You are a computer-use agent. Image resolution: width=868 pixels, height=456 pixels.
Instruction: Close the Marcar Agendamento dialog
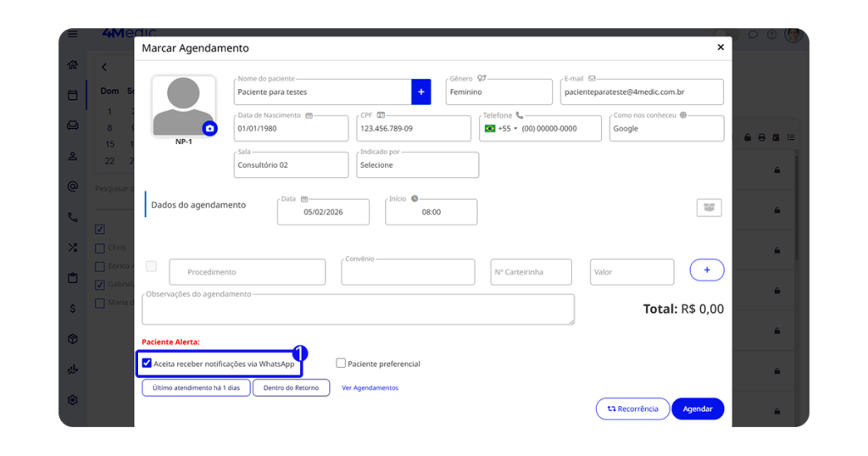point(721,47)
